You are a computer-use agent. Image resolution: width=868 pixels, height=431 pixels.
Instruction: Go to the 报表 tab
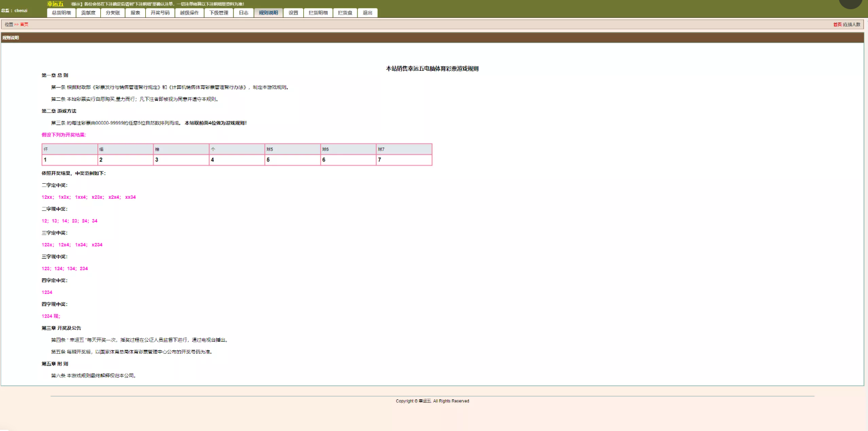click(135, 13)
